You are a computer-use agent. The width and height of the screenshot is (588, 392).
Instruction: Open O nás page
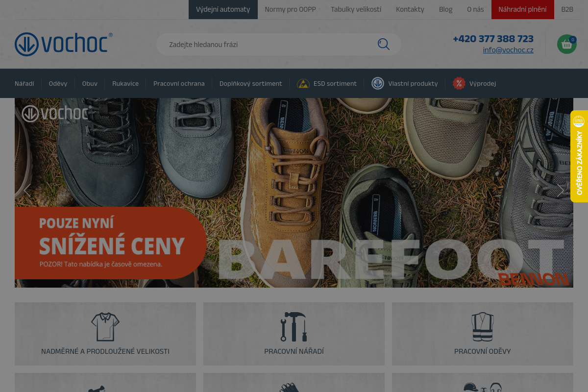(475, 9)
